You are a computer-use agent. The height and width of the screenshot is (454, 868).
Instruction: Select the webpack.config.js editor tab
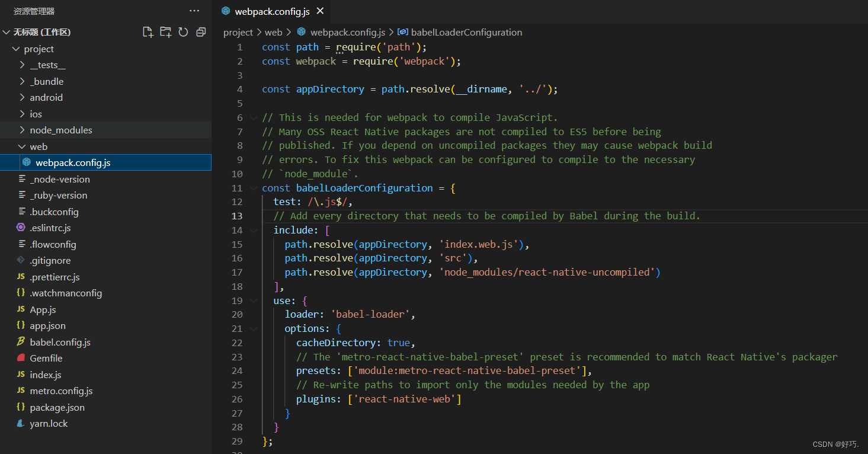pos(273,11)
